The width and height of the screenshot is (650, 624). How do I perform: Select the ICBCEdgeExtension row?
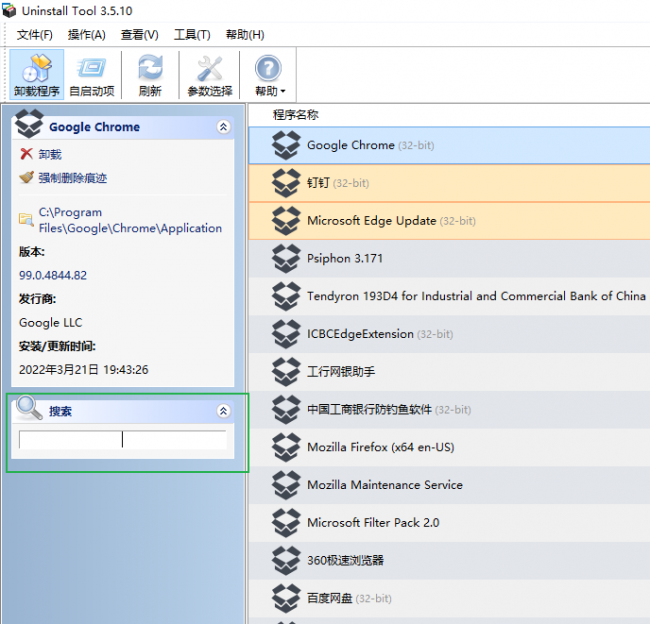click(x=449, y=334)
